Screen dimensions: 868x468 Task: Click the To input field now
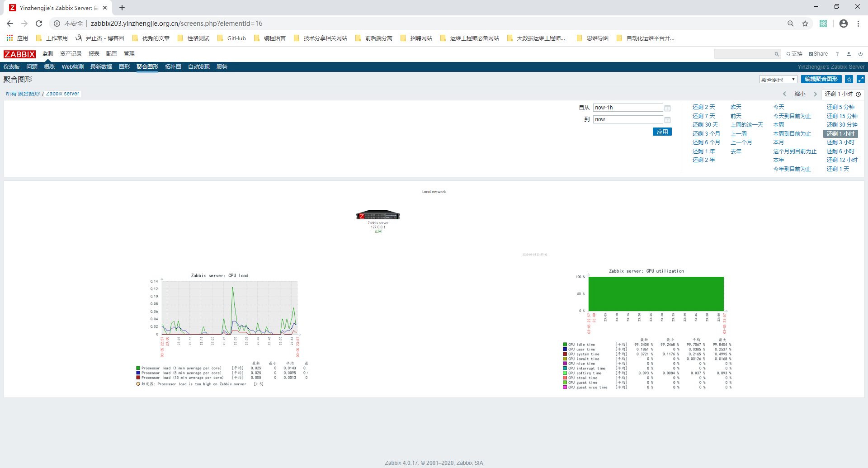628,119
